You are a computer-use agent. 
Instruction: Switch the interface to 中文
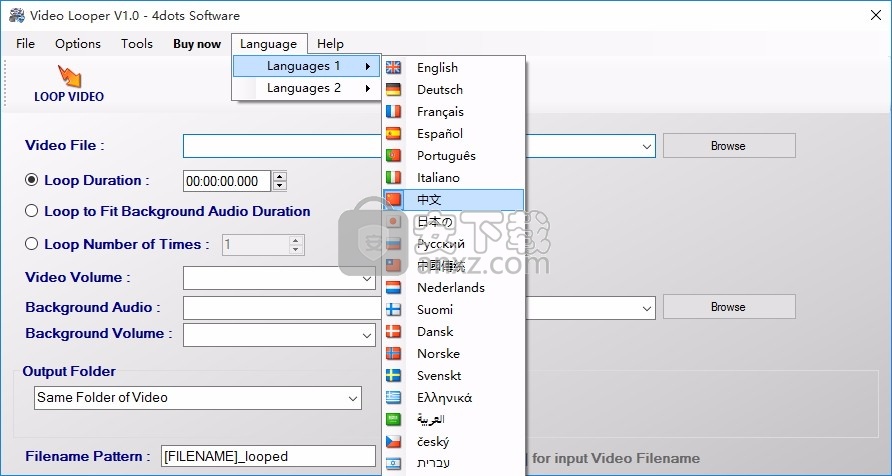click(453, 200)
